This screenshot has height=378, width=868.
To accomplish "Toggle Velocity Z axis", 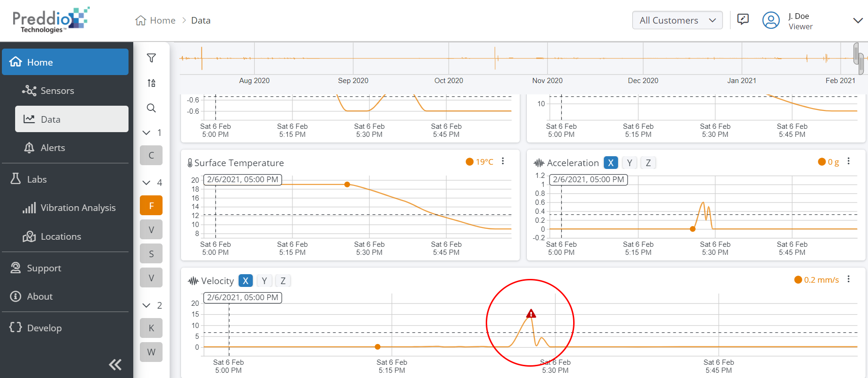I will [283, 281].
